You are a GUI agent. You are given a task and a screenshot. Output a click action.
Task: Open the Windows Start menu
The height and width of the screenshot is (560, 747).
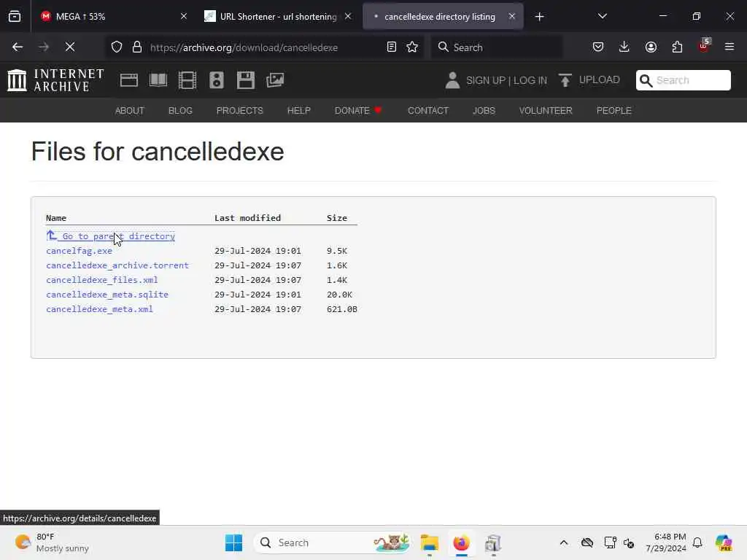[233, 542]
